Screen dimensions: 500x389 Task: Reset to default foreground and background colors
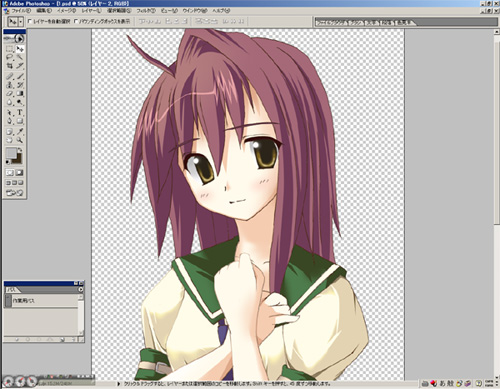8,162
